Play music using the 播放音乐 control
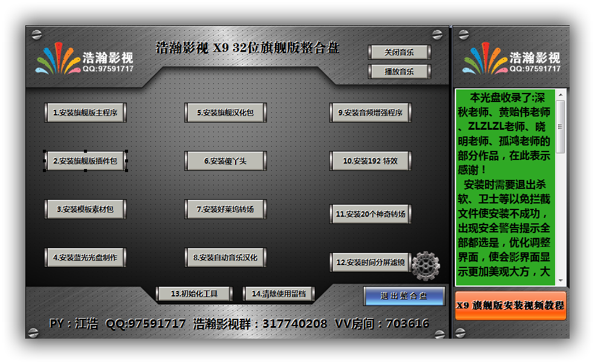The image size is (595, 364). [399, 71]
